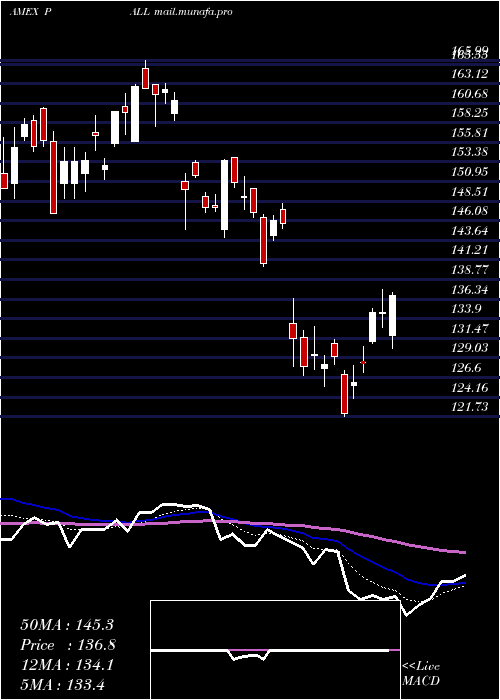
Task: Click the 121.73 price level label
Action: [470, 407]
